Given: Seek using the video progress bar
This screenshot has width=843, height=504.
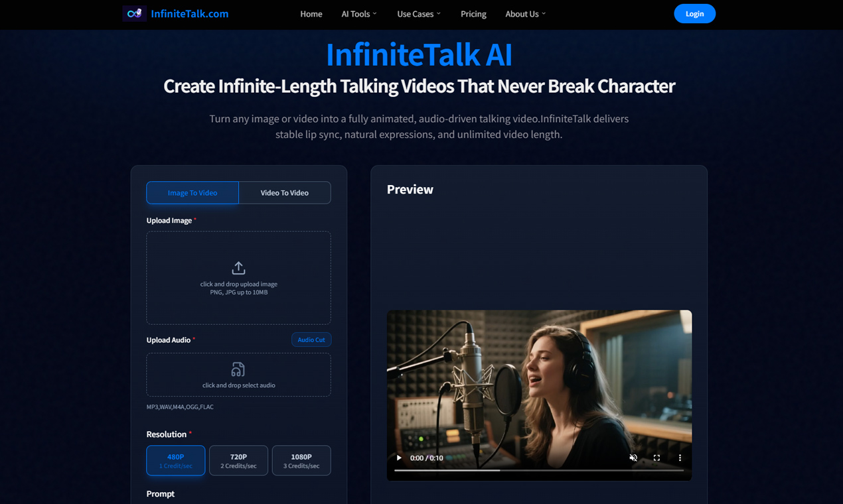Looking at the screenshot, I should [x=538, y=471].
